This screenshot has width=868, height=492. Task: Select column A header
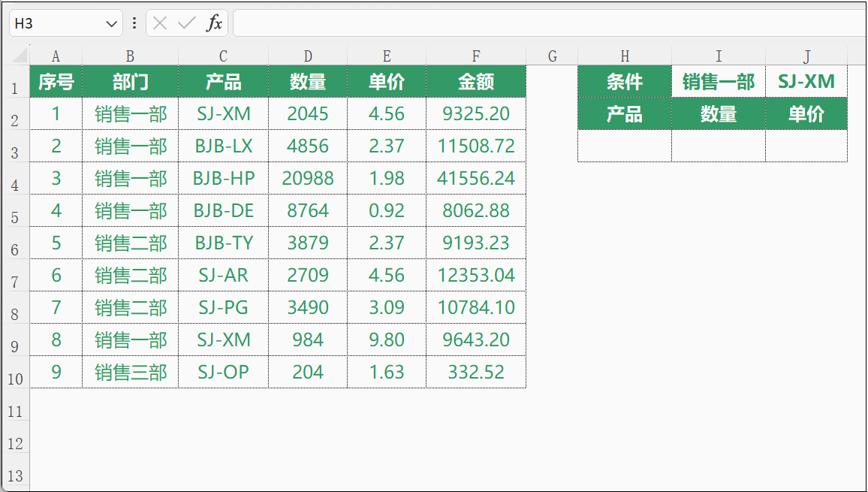tap(56, 56)
